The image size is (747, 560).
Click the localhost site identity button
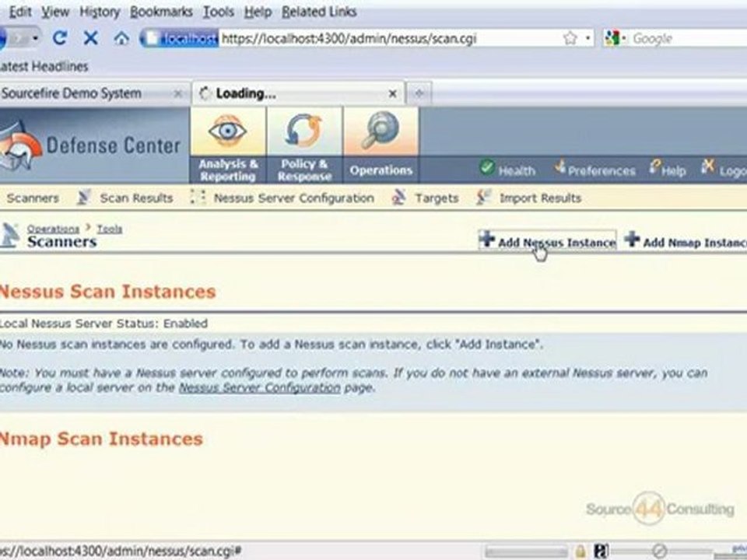click(181, 38)
